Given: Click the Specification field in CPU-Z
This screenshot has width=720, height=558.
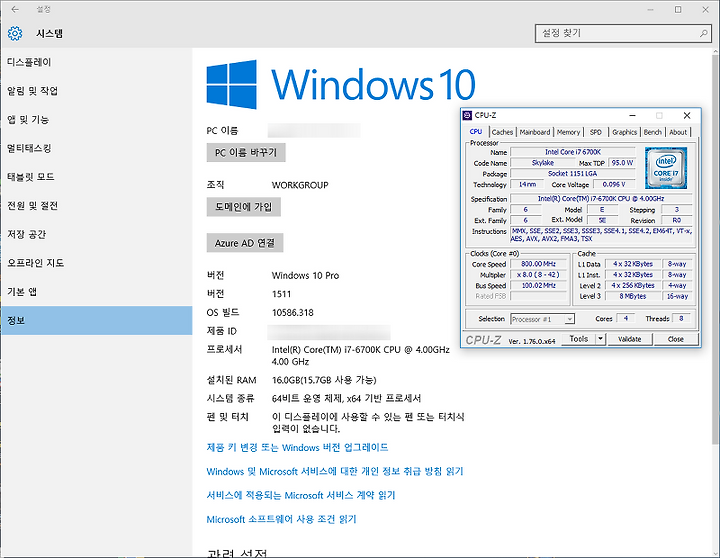Looking at the screenshot, I should [601, 198].
